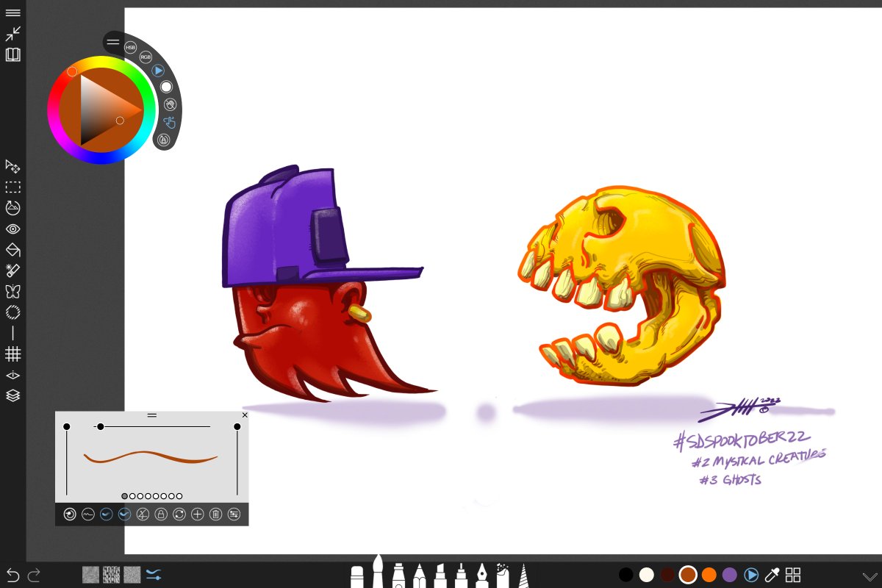Click the brush preview panel drag handle
The image size is (882, 588).
click(x=152, y=415)
